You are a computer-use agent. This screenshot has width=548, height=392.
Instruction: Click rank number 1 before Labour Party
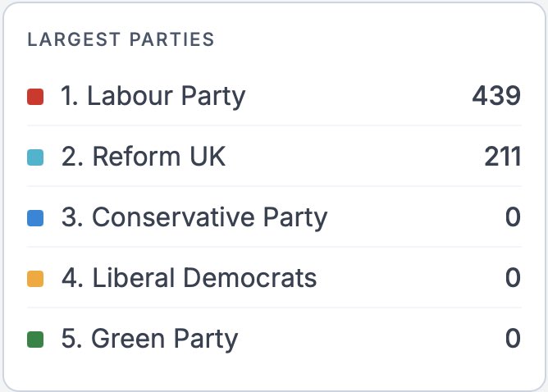(69, 97)
